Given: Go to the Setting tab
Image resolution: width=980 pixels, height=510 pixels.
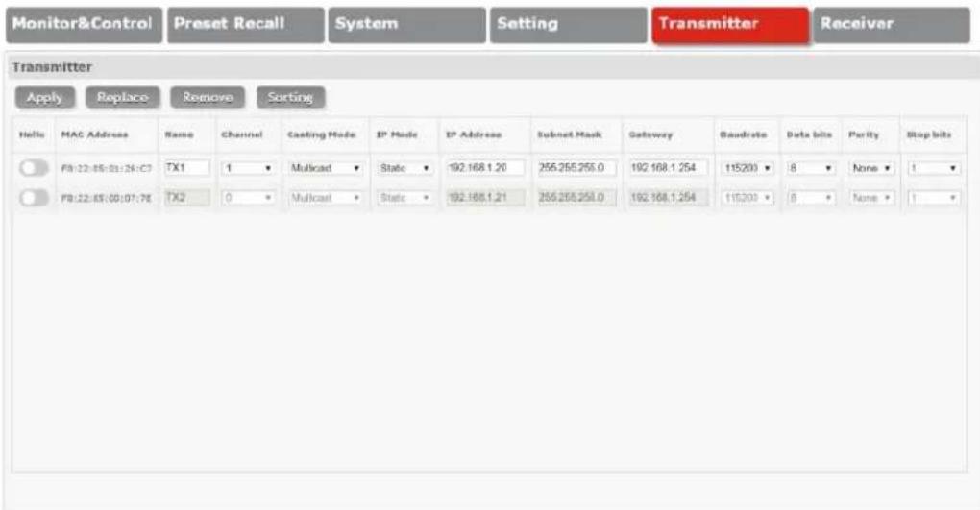Looking at the screenshot, I should tap(569, 24).
